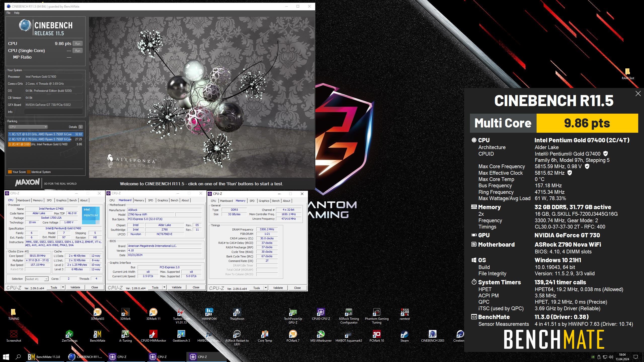This screenshot has height=362, width=644.
Task: Click Validate in CPU-Z CPU window
Action: pyautogui.click(x=75, y=287)
